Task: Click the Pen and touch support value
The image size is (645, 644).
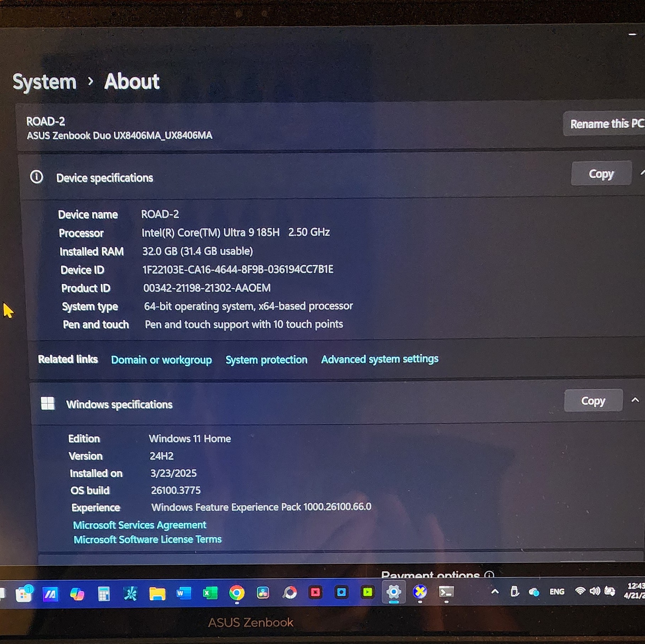Action: tap(244, 324)
